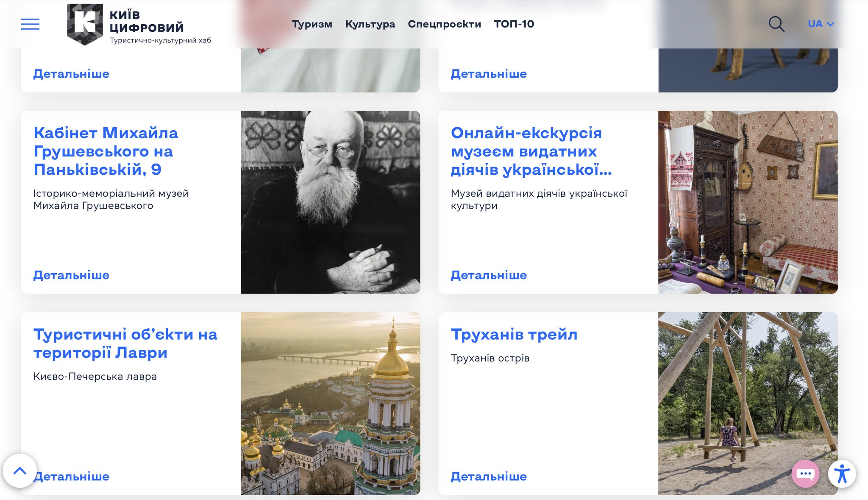The height and width of the screenshot is (500, 868).
Task: Click Детальніше under Грушевський museum card
Action: (71, 275)
